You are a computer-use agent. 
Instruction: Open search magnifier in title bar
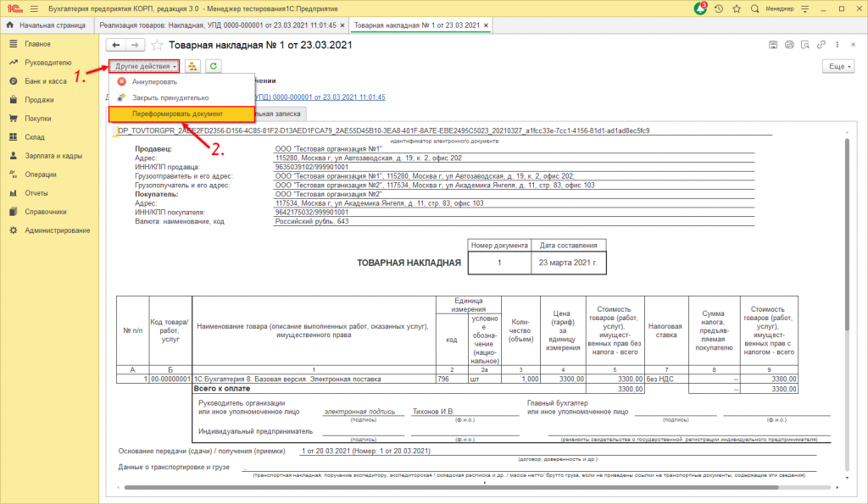click(x=754, y=8)
